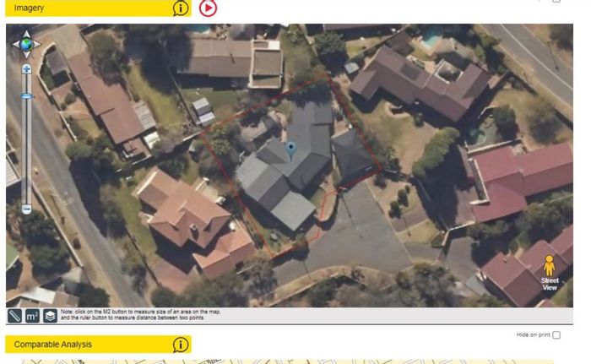Activate the m² area measurement tool
The height and width of the screenshot is (364, 591).
32,316
